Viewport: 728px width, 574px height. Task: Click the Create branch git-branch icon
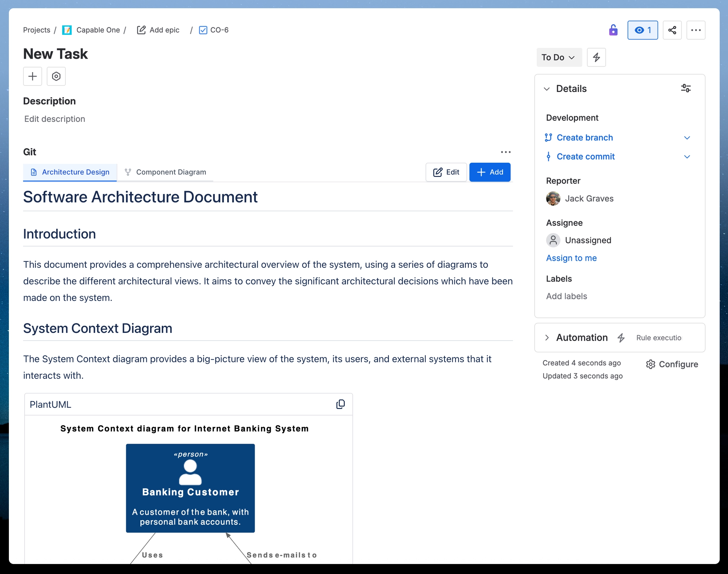point(548,137)
